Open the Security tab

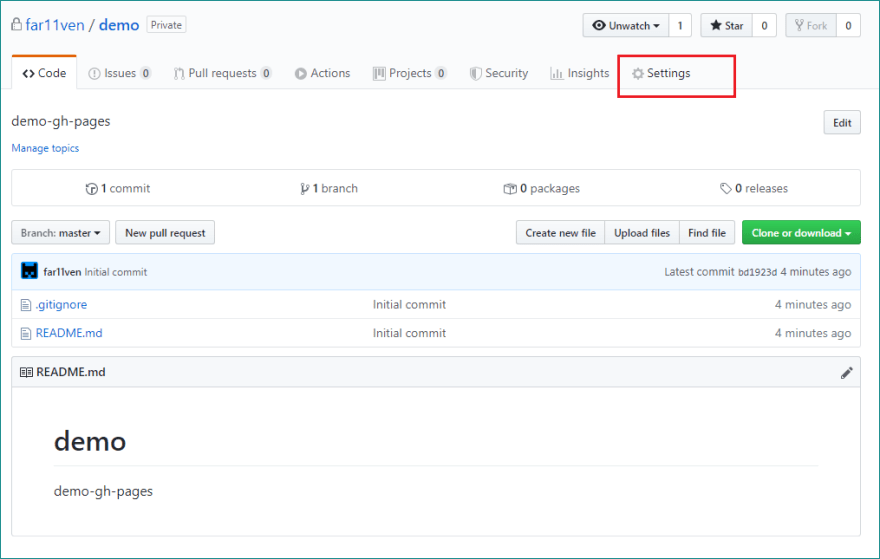[499, 73]
